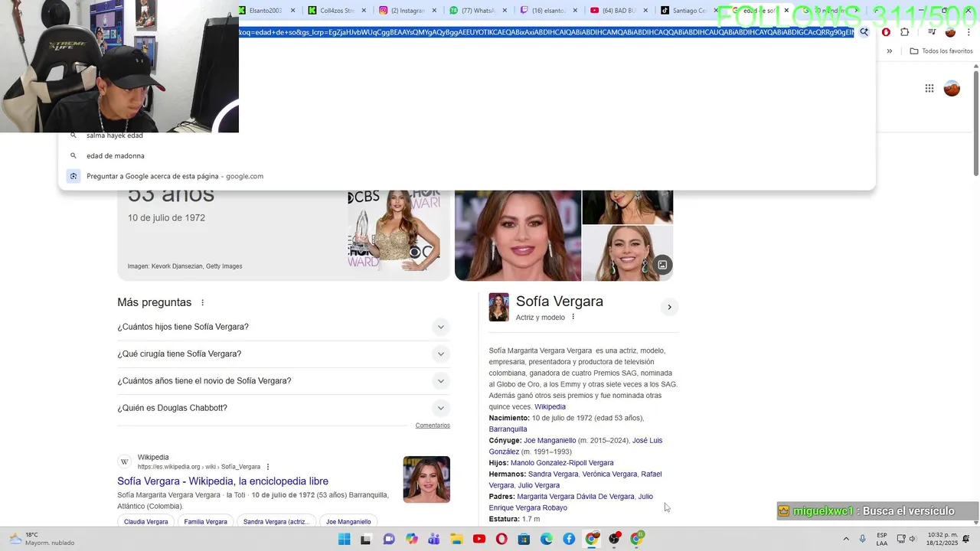
Task: Open the Todos los favoritos folder
Action: click(x=941, y=51)
